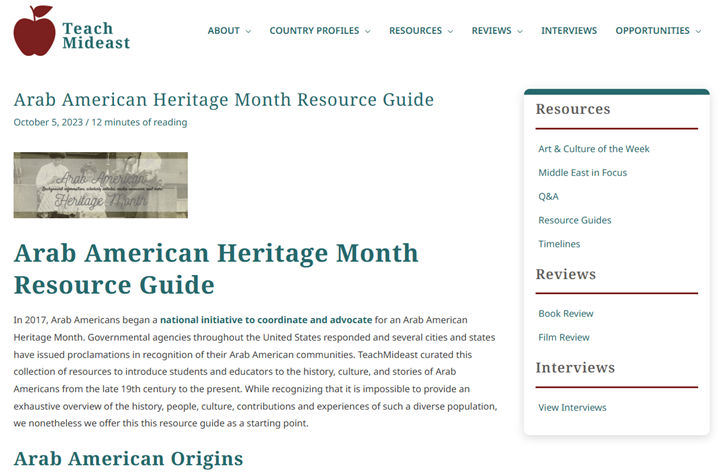This screenshot has height=472, width=720.
Task: Click the sidebar Reviews heading
Action: click(566, 275)
